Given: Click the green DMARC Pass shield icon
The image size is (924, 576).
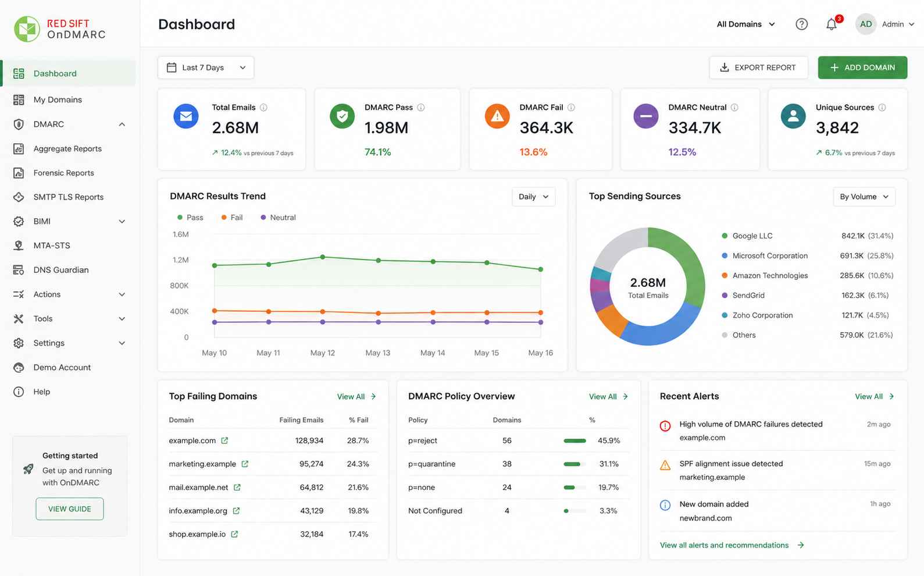Looking at the screenshot, I should pyautogui.click(x=342, y=116).
